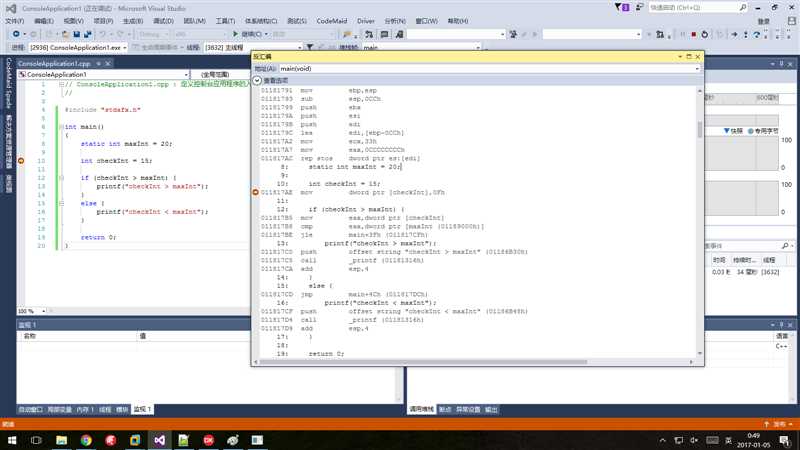Click the disassembly horizontal scrollbar thumb
Image resolution: width=800 pixels, height=450 pixels.
(x=423, y=362)
